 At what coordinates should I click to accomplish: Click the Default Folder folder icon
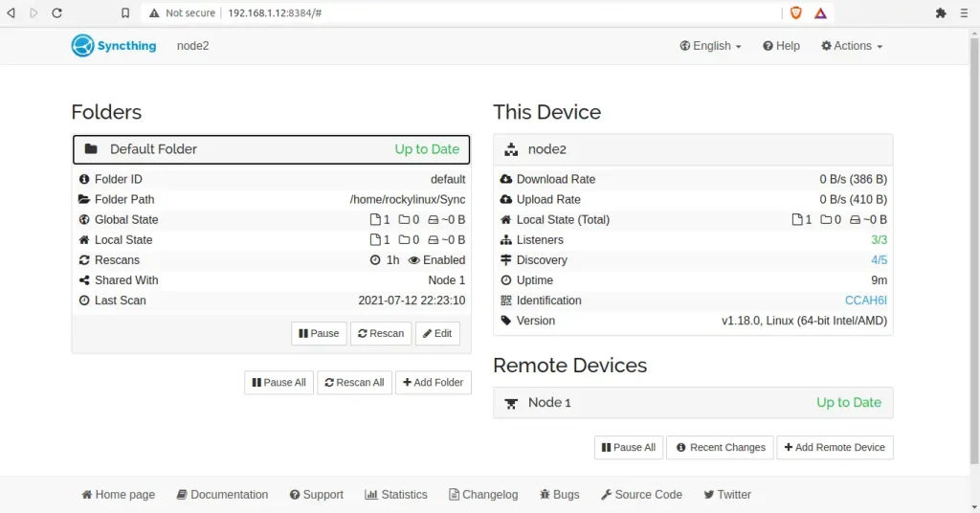[x=91, y=148]
